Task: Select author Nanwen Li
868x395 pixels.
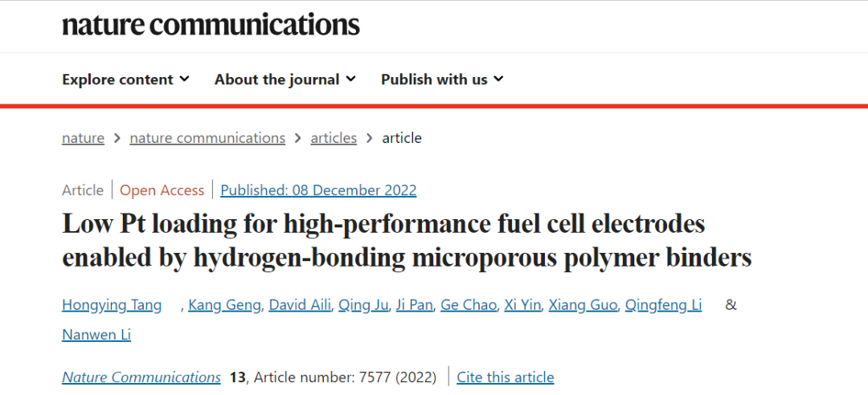Action: 96,335
